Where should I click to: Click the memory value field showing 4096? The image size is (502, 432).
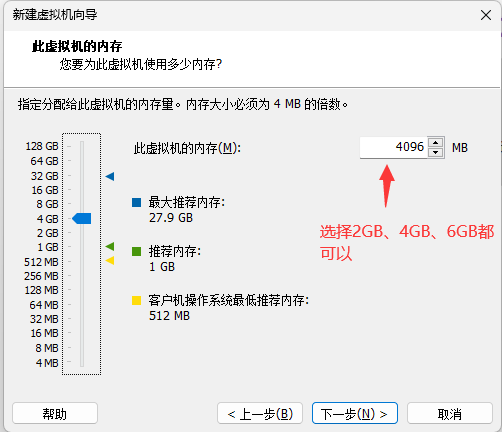tap(393, 147)
